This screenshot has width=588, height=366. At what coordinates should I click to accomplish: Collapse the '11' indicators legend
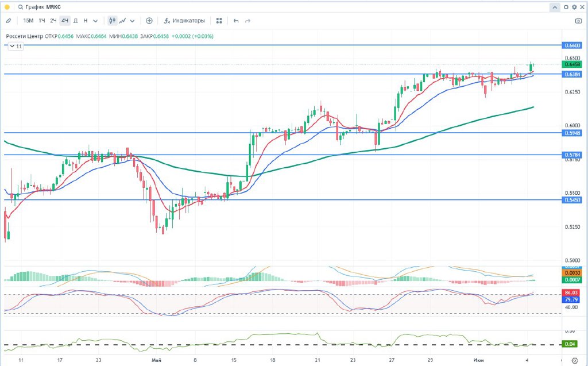[x=16, y=47]
